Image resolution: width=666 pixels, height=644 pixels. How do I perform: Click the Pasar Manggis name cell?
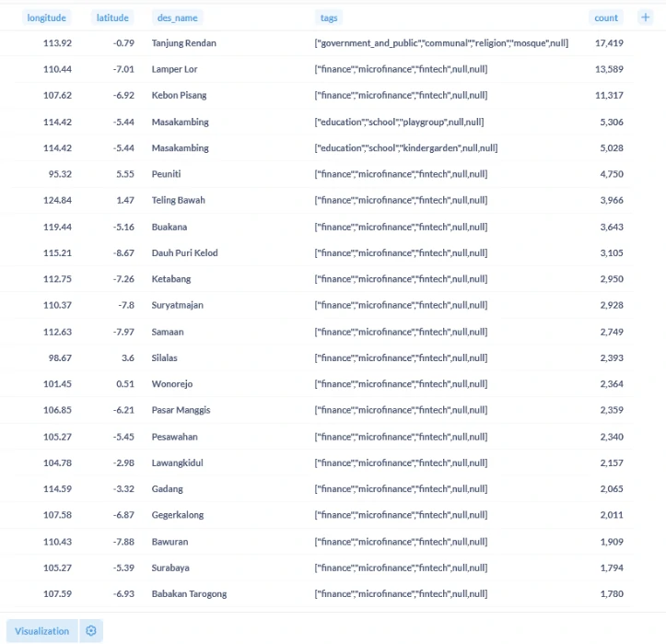point(181,410)
